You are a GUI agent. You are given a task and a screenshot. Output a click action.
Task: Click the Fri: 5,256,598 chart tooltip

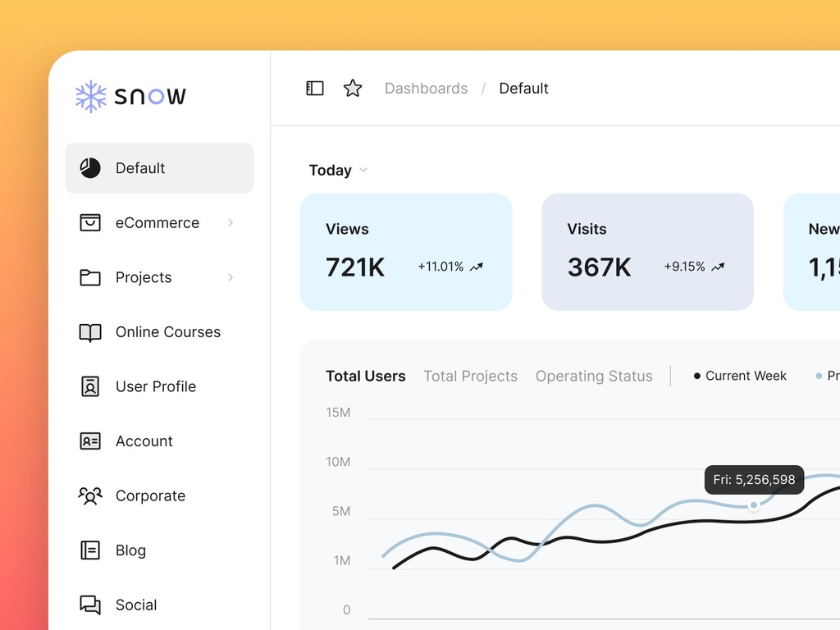[753, 479]
